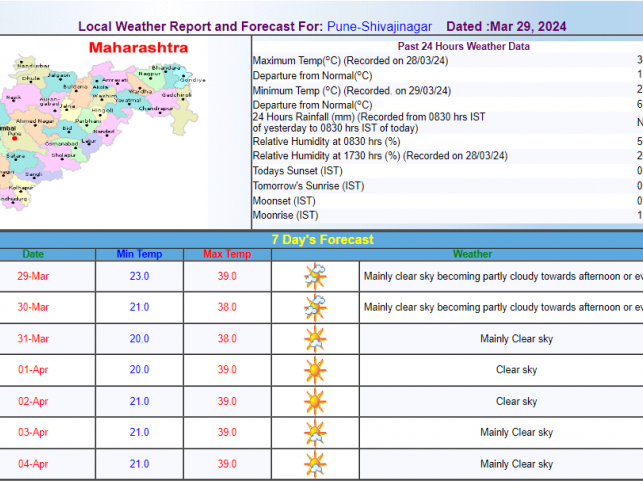Image resolution: width=643 pixels, height=481 pixels.
Task: Click the 30-Mar partly cloudy weather icon
Action: pos(315,307)
